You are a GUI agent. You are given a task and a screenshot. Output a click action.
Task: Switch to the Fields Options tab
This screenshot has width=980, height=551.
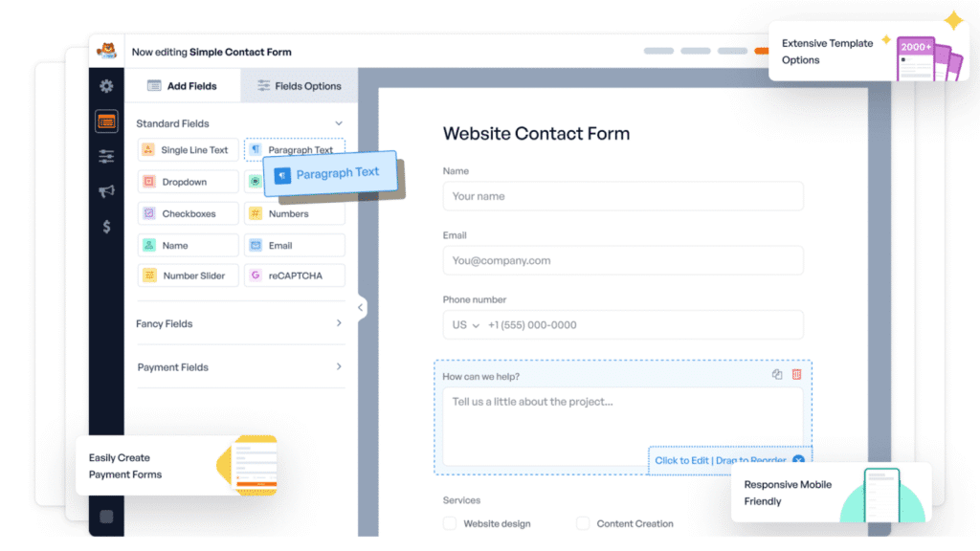pos(299,86)
